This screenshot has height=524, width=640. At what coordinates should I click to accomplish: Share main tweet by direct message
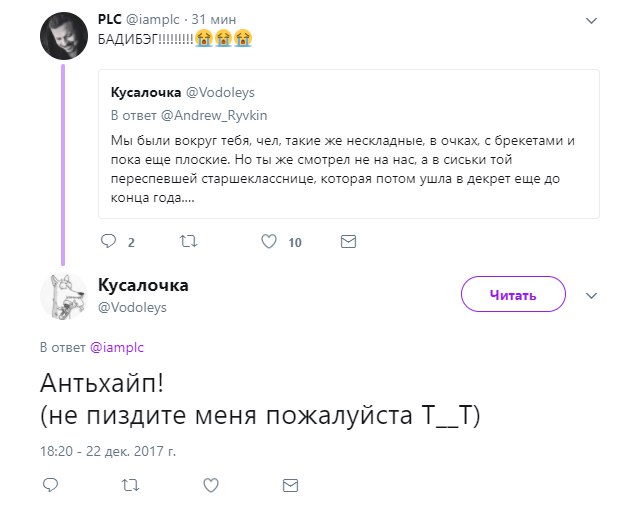[x=291, y=485]
